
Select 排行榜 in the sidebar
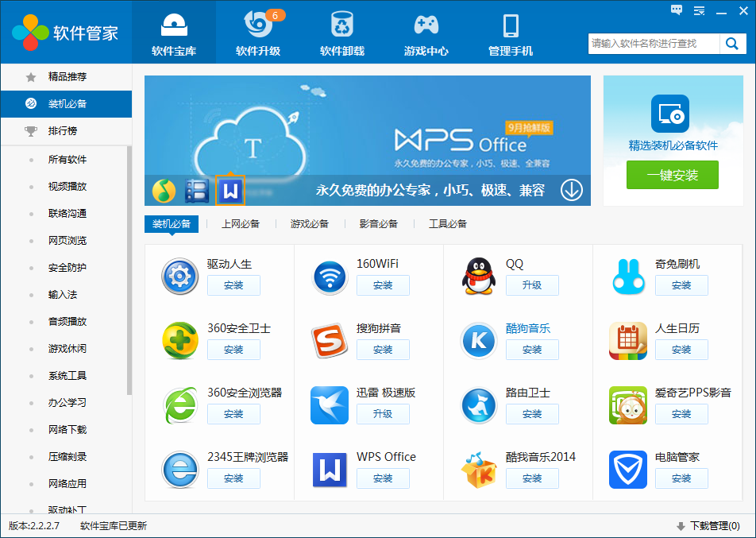point(66,131)
